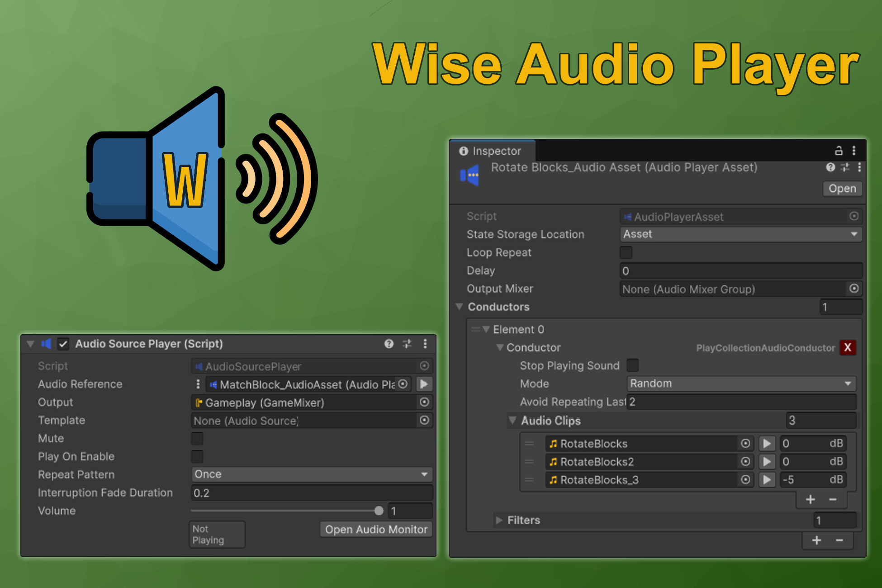Pick object for RotateBlocks2 clip field

click(746, 462)
